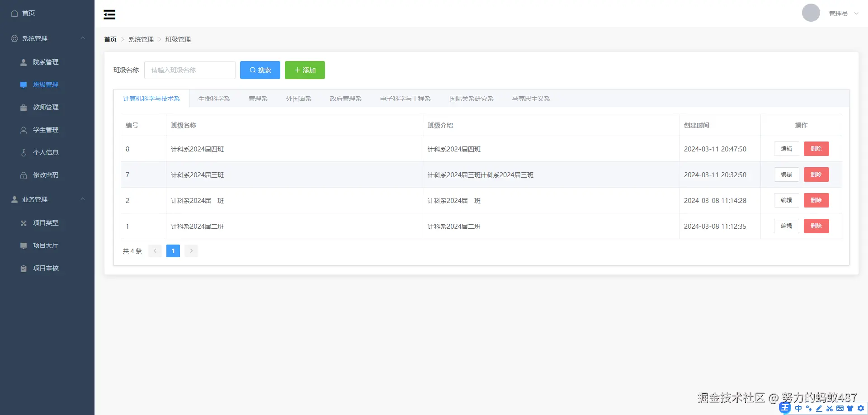Click the IME logo icon in tray

[785, 408]
